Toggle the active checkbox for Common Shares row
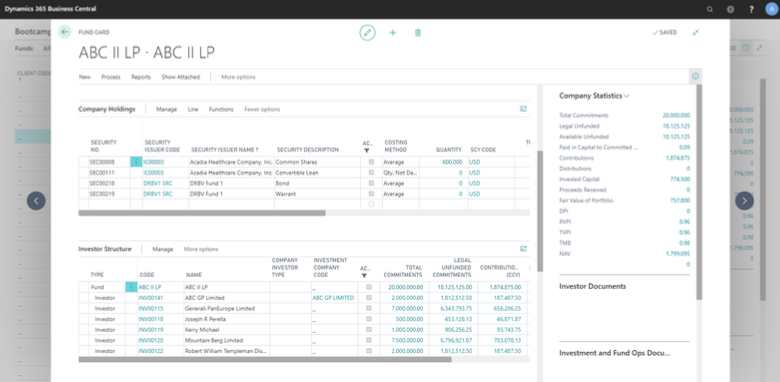 [371, 162]
